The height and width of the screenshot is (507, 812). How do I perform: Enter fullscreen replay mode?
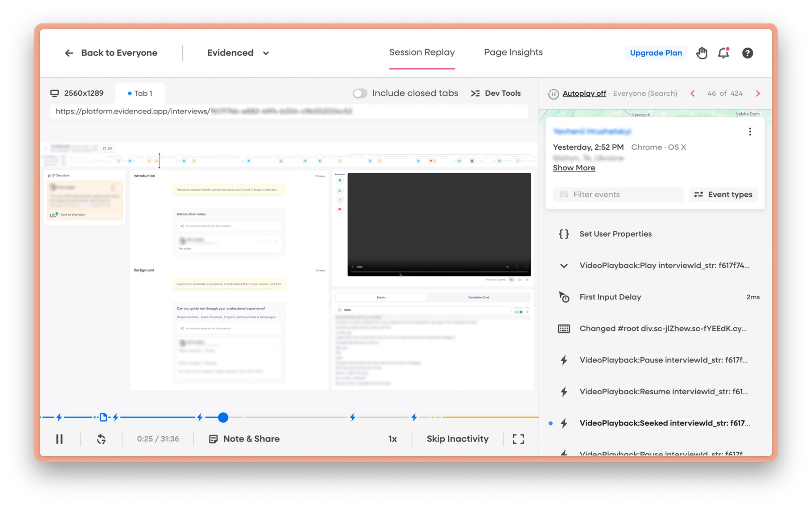point(518,439)
